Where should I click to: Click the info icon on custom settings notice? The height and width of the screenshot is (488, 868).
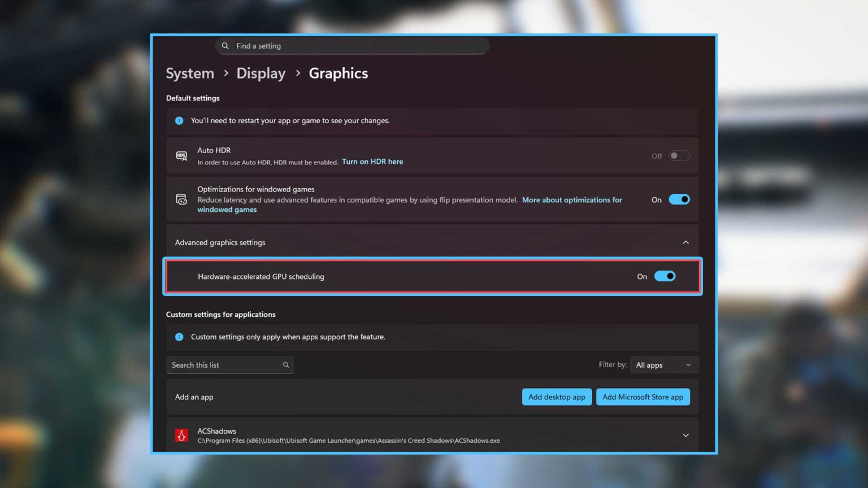179,337
